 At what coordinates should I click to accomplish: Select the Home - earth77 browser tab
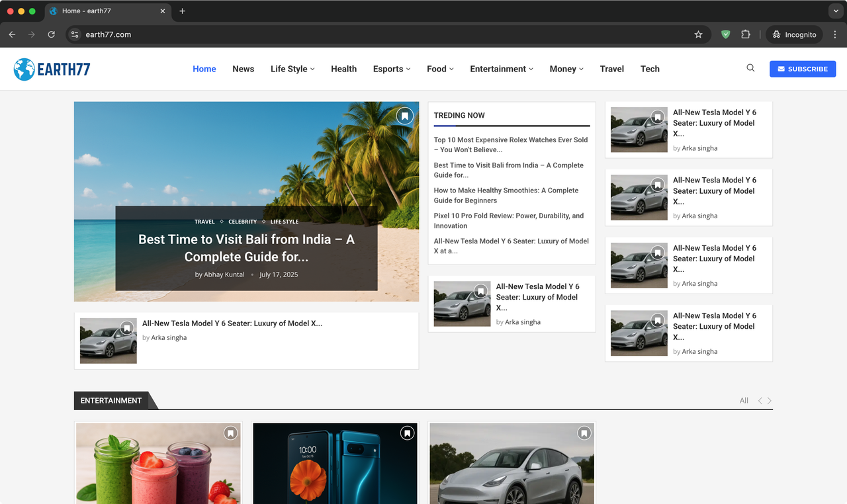tap(108, 11)
